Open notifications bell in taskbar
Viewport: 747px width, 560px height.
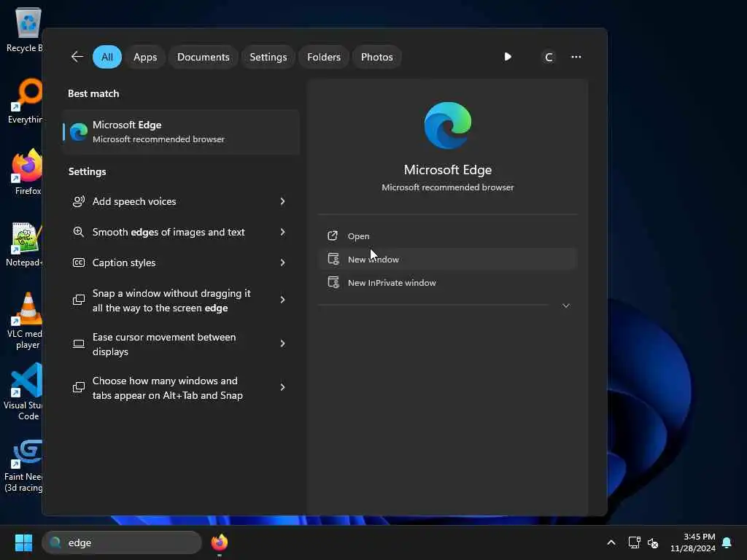(727, 542)
